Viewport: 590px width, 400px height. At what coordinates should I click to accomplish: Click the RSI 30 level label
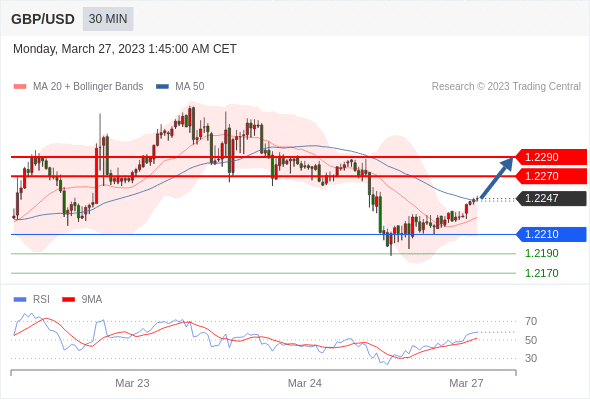click(531, 358)
